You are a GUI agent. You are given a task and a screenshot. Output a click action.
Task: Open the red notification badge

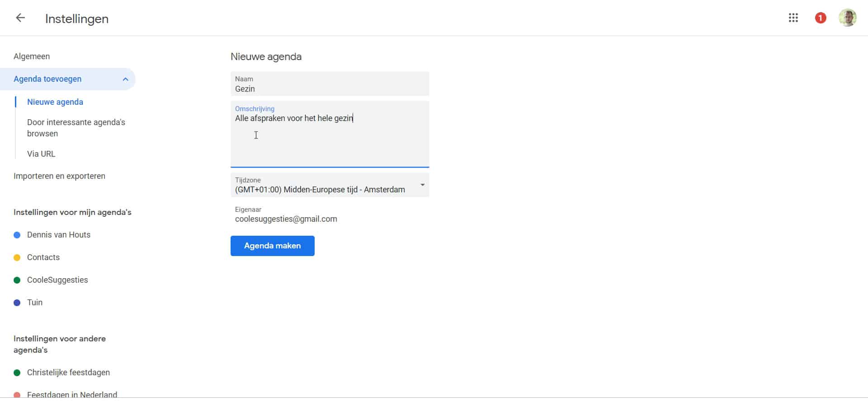click(x=821, y=18)
